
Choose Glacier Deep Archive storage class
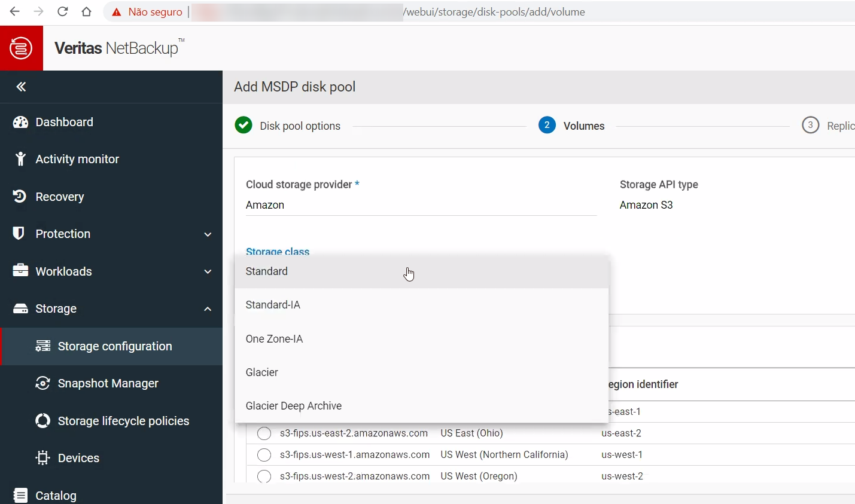click(293, 406)
